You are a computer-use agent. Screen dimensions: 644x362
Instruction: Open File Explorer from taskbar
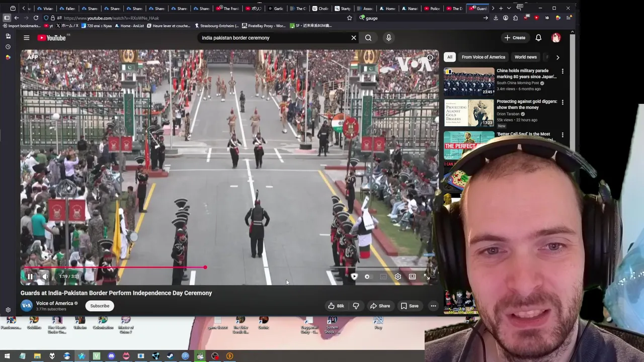click(37, 356)
